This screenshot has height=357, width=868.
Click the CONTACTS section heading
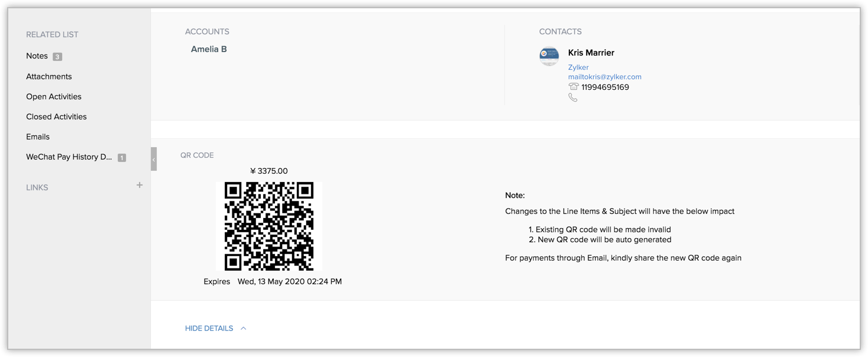[561, 31]
